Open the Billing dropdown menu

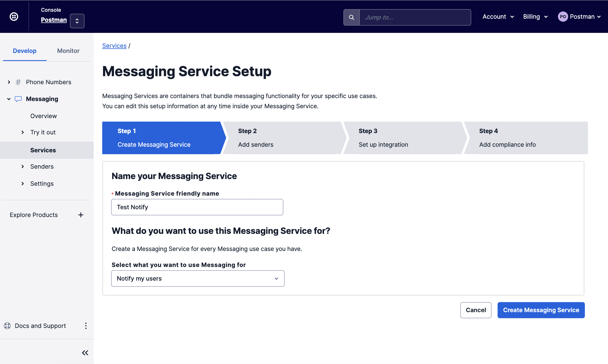tap(535, 17)
